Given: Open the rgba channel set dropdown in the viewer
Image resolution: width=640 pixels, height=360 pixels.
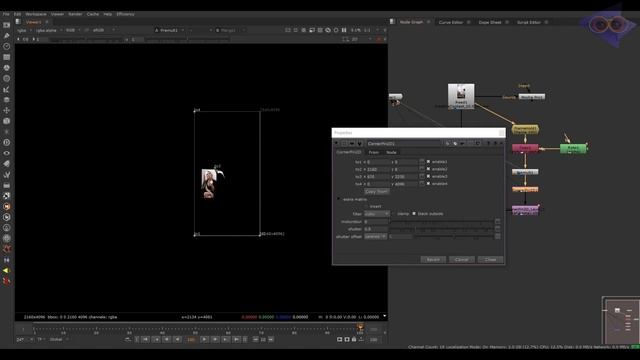Looking at the screenshot, I should click(x=24, y=30).
